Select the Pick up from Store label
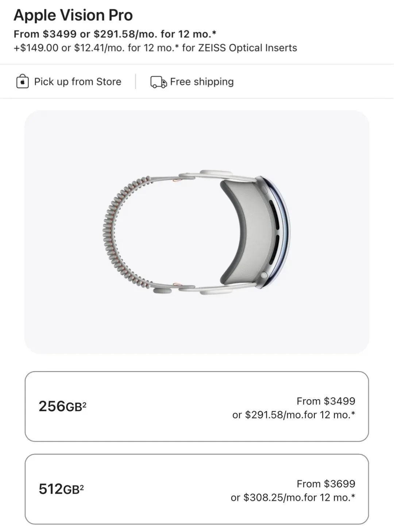Image resolution: width=394 pixels, height=532 pixels. click(x=77, y=81)
